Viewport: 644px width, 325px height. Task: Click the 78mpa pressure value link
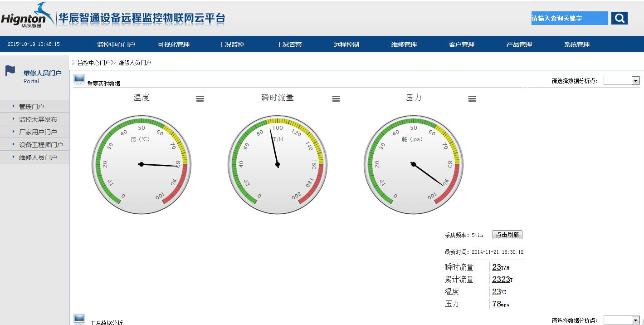(496, 304)
